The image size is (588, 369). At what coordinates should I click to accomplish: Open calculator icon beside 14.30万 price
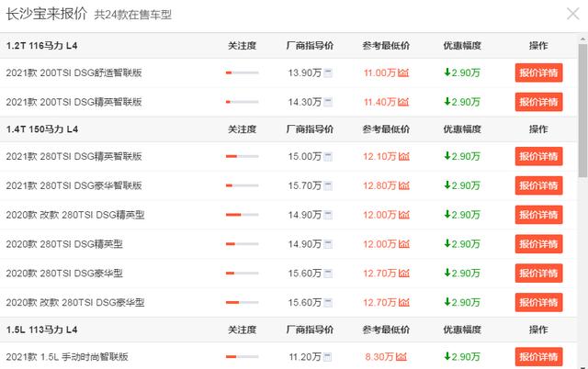328,102
